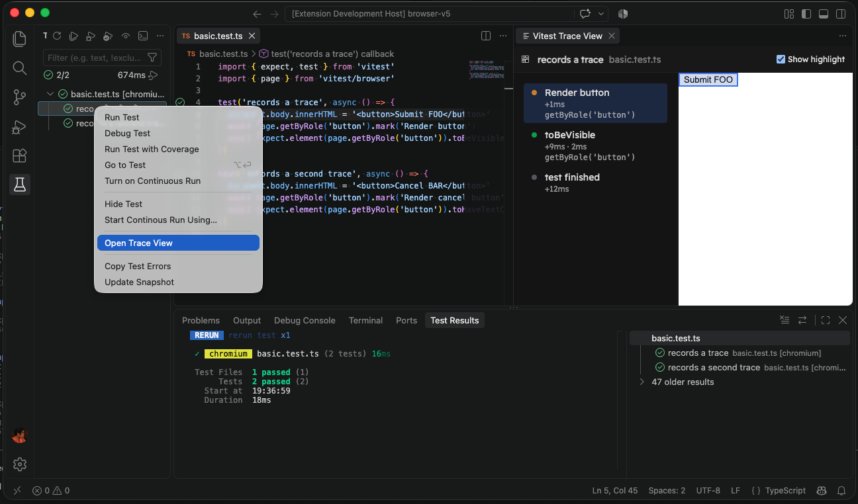Viewport: 858px width, 504px height.
Task: Click errors and warnings count in status bar
Action: 51,491
